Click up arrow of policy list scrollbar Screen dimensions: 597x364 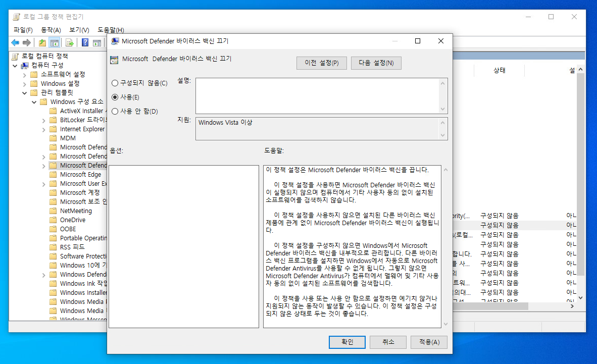pos(581,69)
